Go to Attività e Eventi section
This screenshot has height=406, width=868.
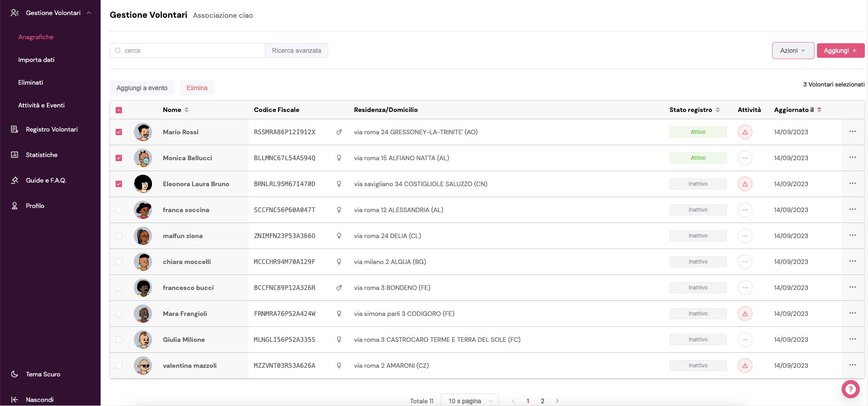(41, 105)
